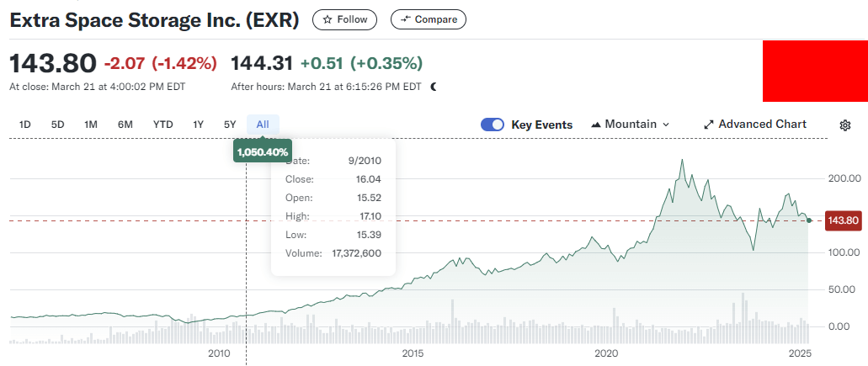Open the Advanced Chart link
This screenshot has width=868, height=366.
pos(755,125)
